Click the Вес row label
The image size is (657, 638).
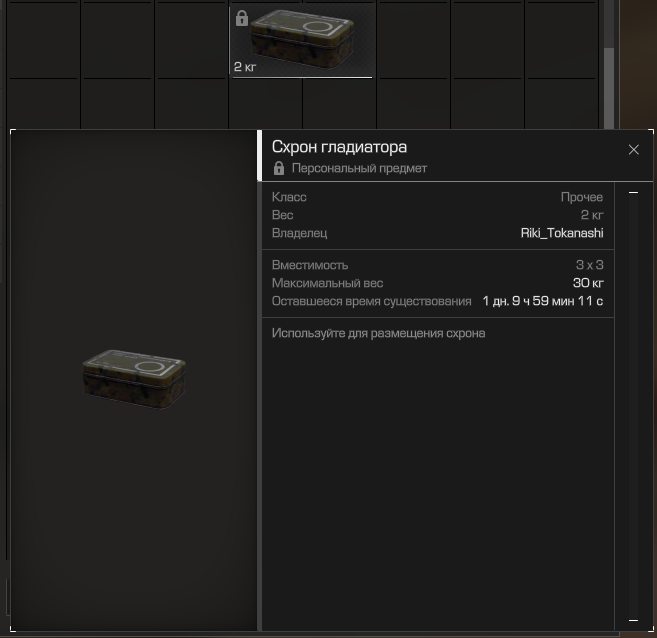point(282,215)
